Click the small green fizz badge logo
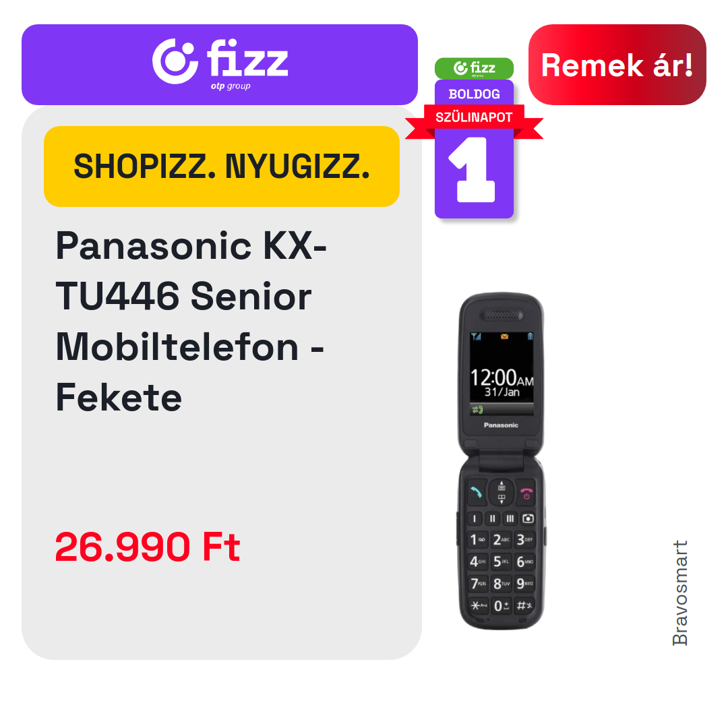 (474, 68)
